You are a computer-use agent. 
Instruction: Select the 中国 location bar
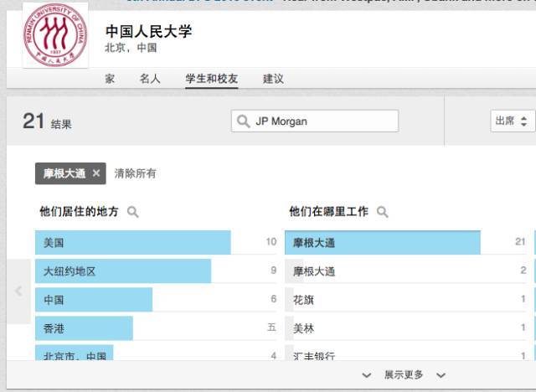point(156,300)
